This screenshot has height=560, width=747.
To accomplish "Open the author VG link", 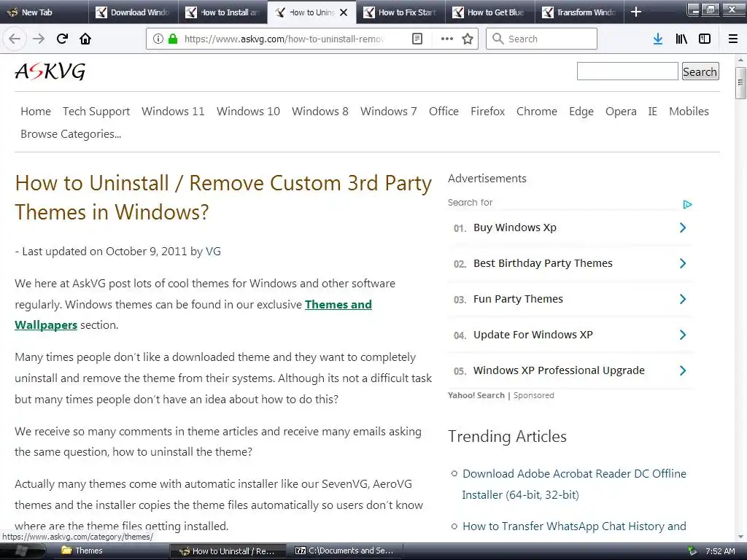I will [213, 252].
